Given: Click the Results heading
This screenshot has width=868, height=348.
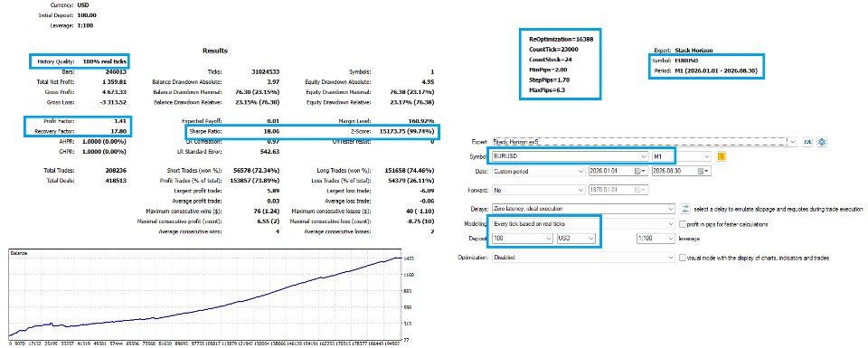Looking at the screenshot, I should (x=215, y=51).
